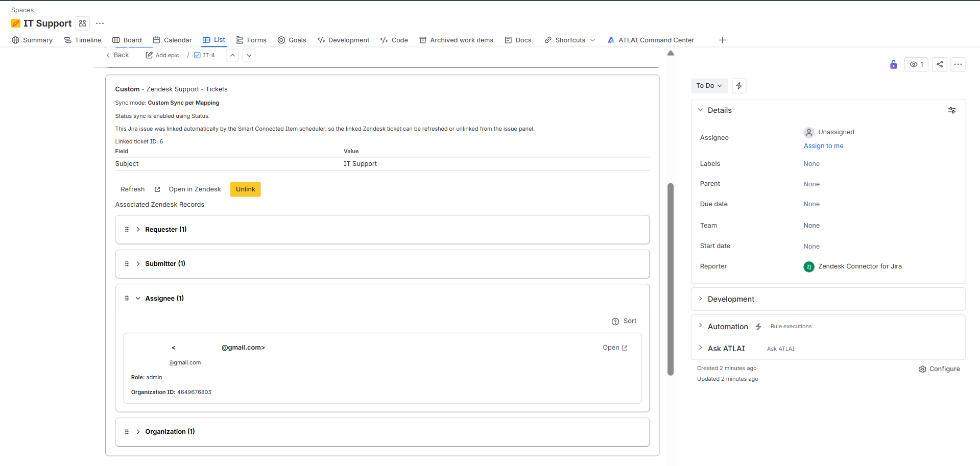Refresh the linked Zendesk ticket

tap(133, 189)
